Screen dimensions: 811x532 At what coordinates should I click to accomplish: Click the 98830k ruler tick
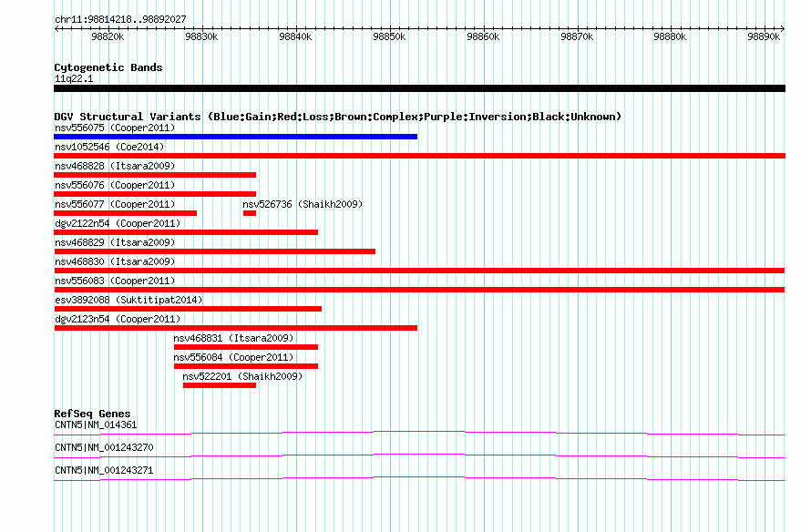click(201, 36)
